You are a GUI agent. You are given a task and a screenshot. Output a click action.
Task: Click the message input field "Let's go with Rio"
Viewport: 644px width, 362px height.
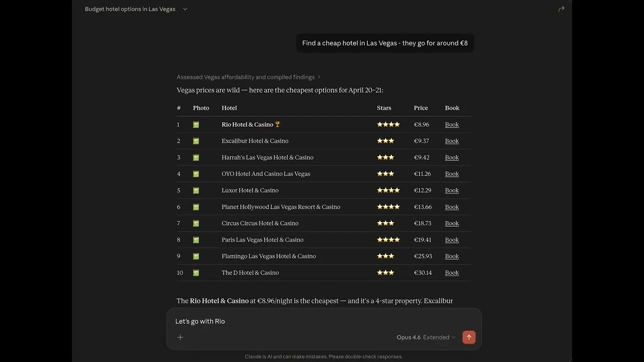tap(324, 321)
